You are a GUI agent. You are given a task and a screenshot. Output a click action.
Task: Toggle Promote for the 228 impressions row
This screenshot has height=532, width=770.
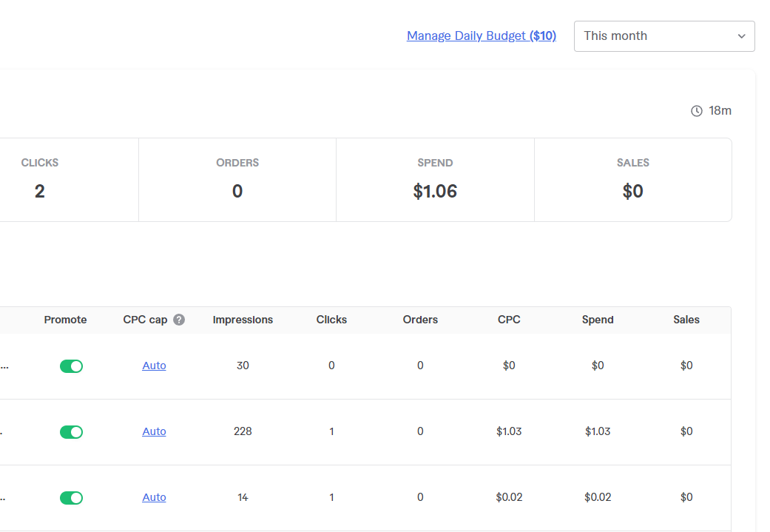[71, 432]
